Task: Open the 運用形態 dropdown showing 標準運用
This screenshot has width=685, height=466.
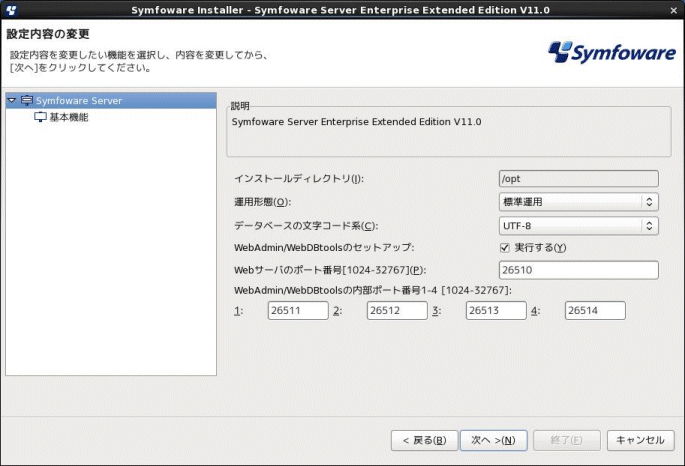Action: 578,202
